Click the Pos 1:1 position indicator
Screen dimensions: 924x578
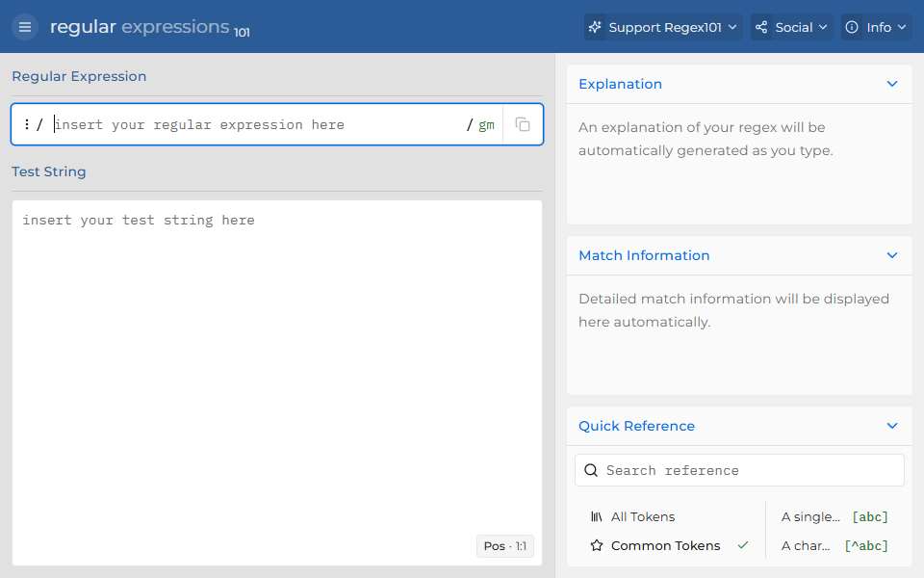[505, 546]
